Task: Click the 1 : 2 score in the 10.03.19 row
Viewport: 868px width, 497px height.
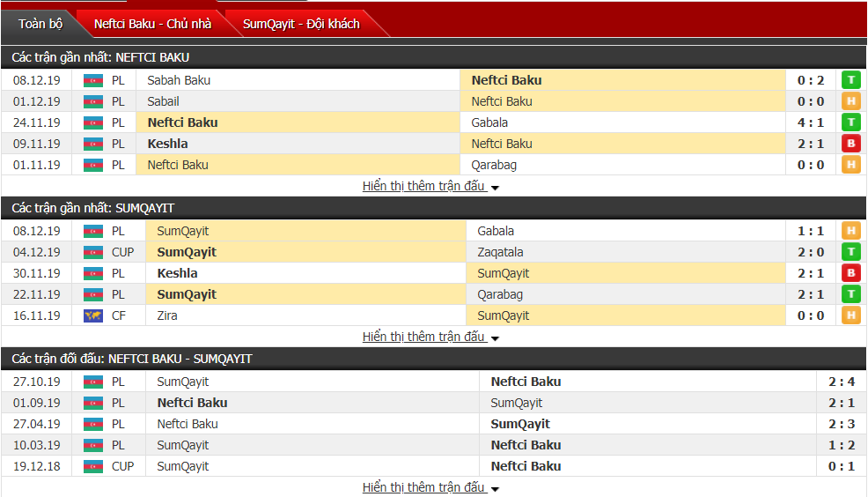Action: click(842, 445)
